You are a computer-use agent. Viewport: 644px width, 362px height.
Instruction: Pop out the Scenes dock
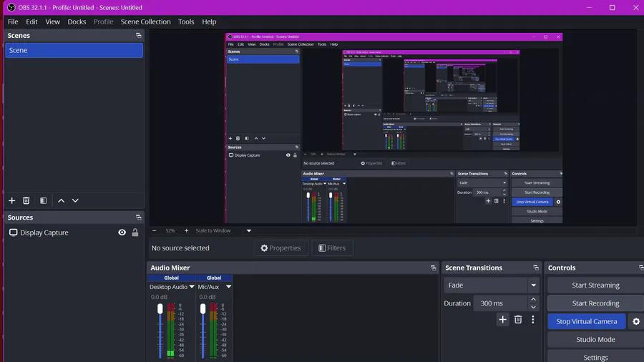point(138,35)
